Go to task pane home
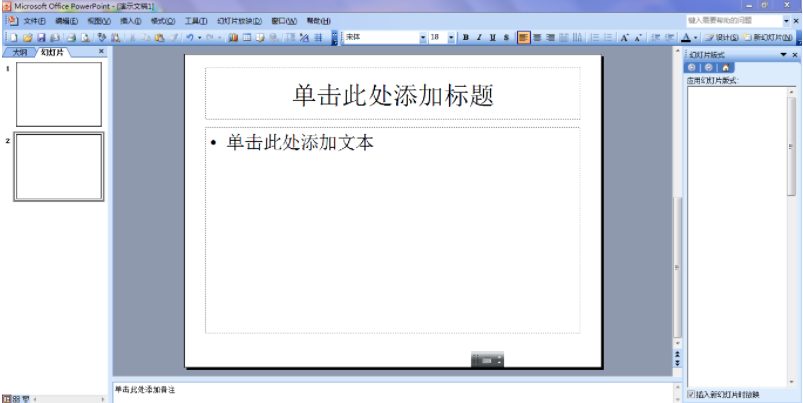Viewport: 803px width, 403px height. click(726, 68)
